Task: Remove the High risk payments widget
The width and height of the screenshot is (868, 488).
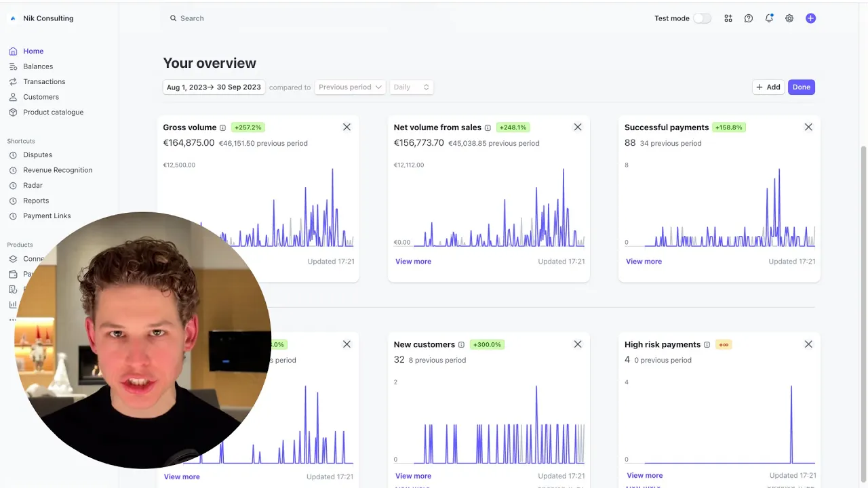Action: 808,344
